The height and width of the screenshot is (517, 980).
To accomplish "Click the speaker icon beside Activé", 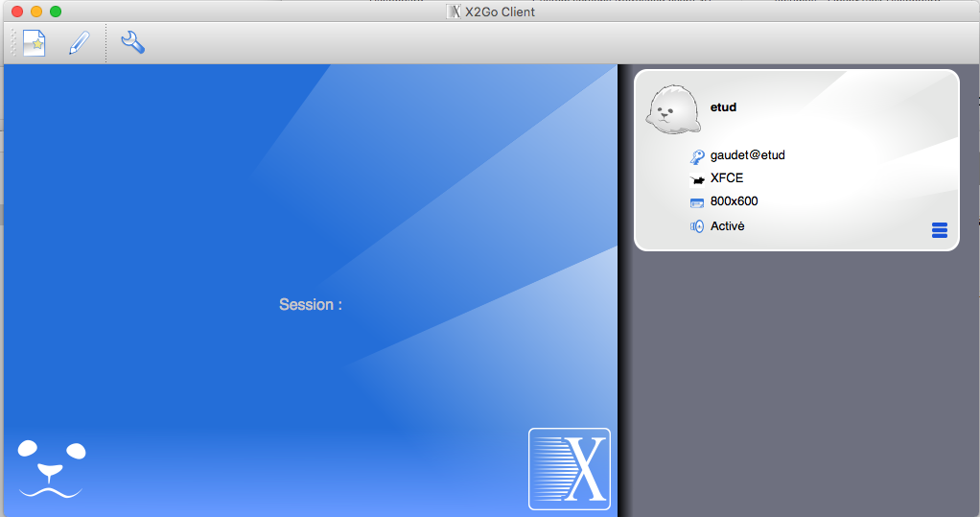I will point(697,226).
